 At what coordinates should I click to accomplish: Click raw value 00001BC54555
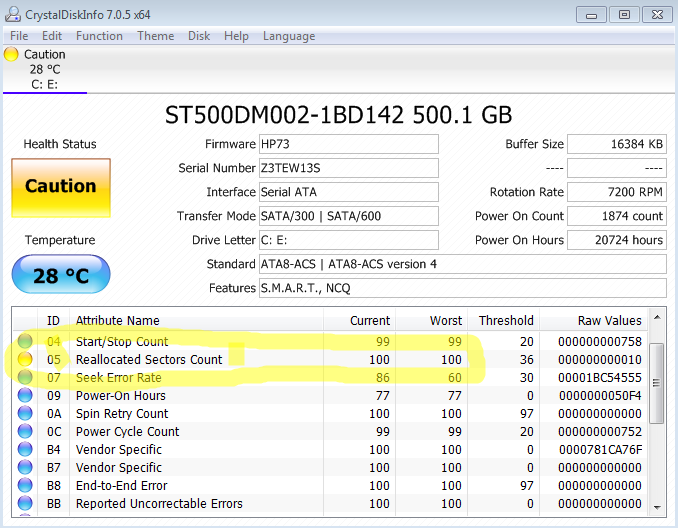click(x=600, y=378)
